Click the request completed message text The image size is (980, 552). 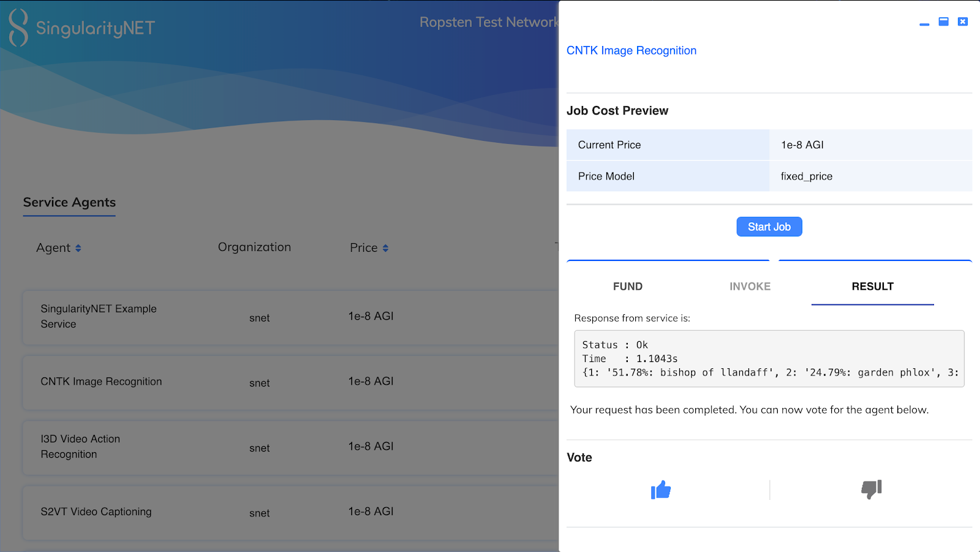[x=750, y=410]
